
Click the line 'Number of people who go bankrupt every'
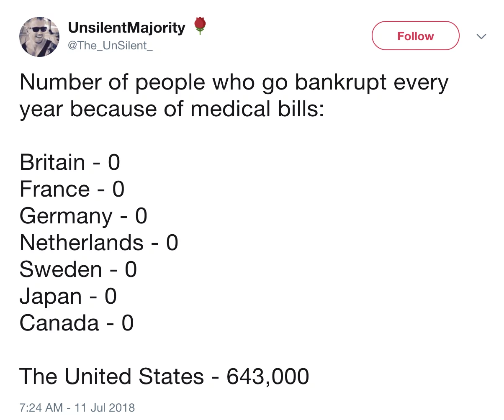click(x=234, y=83)
